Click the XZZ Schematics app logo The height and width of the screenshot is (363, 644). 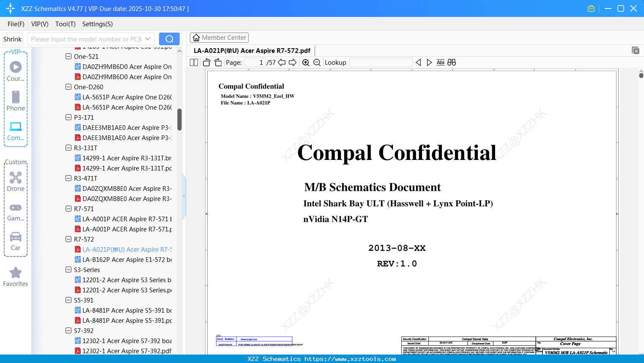10,8
